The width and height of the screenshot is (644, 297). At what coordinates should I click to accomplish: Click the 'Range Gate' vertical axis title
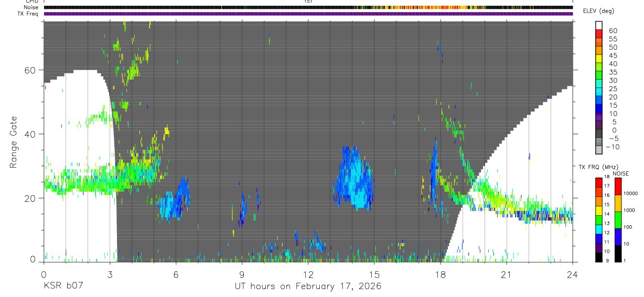click(x=13, y=141)
